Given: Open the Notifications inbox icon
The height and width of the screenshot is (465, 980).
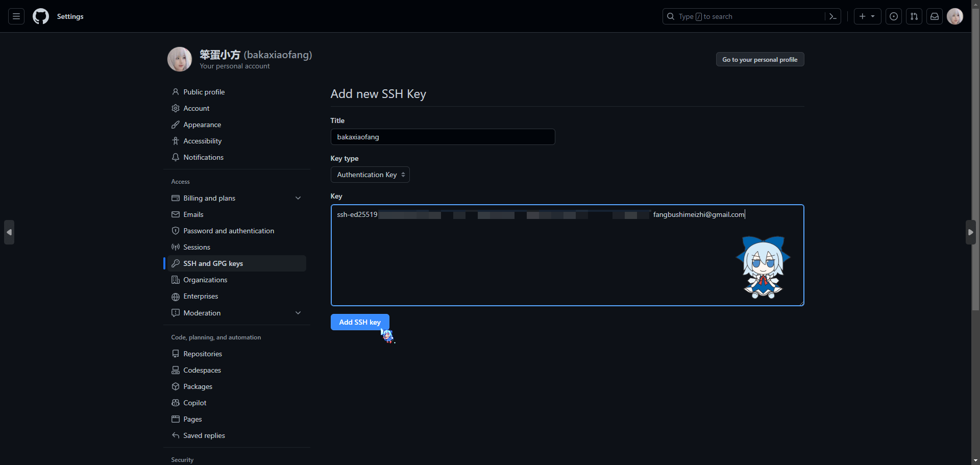Looking at the screenshot, I should [935, 16].
